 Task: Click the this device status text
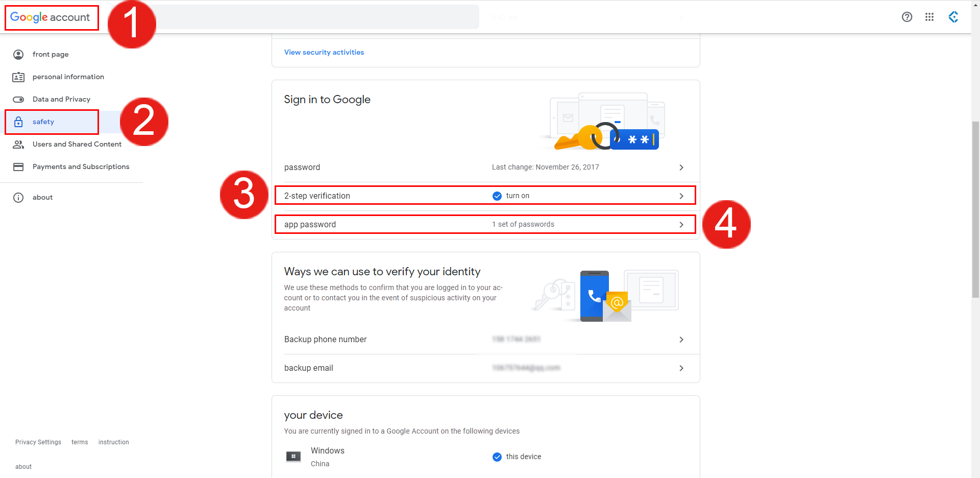pos(524,457)
